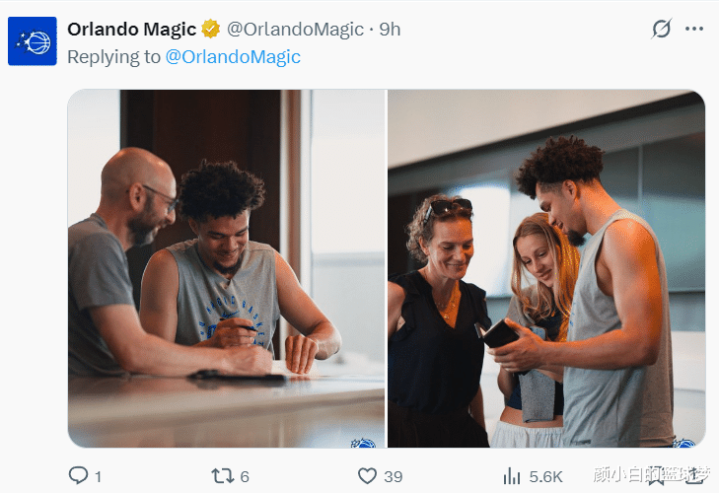Open the 9h timestamp link
This screenshot has width=719, height=493.
389,29
